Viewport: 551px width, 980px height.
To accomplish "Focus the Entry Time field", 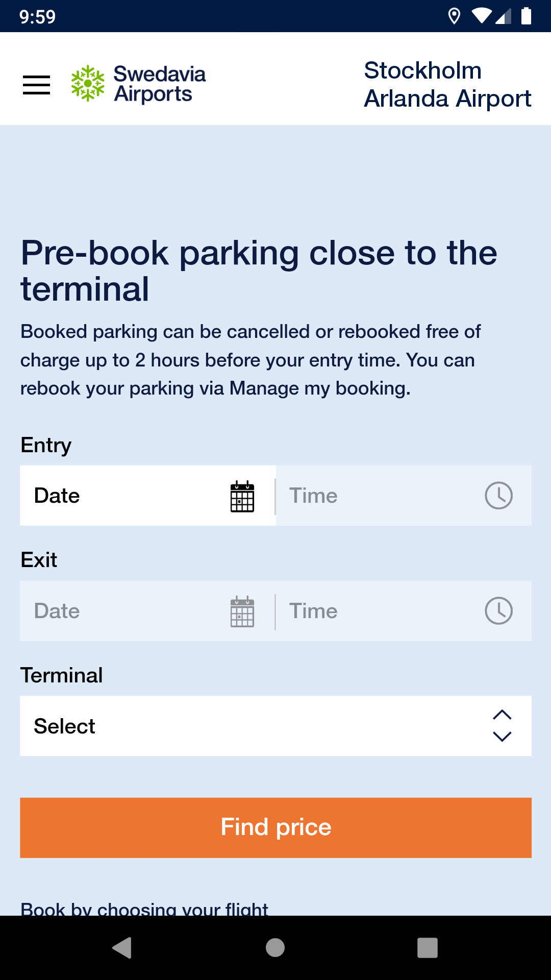I will click(x=378, y=496).
